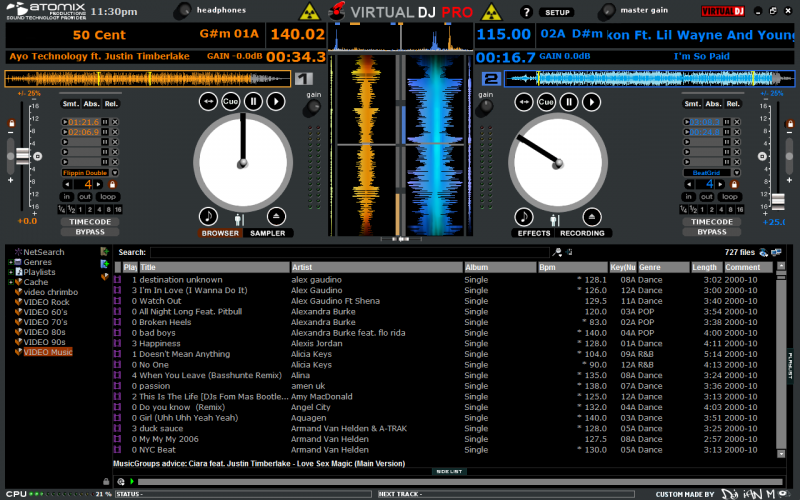The image size is (800, 500).
Task: Click the right deck Cue button
Action: pos(546,102)
